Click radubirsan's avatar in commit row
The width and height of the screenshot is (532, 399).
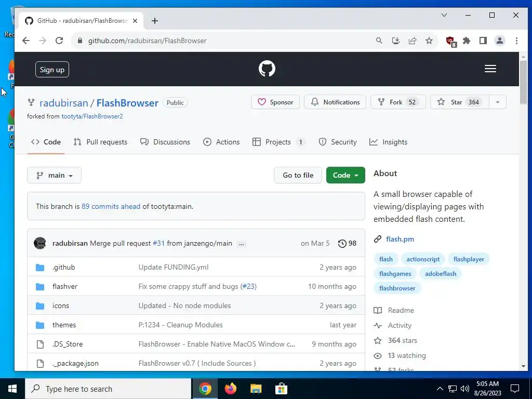[x=39, y=243]
